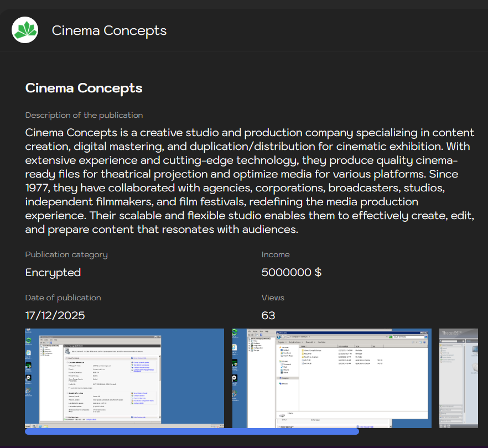Image resolution: width=488 pixels, height=448 pixels.
Task: Click the Windows Start orb in the taskbar
Action: [28, 427]
